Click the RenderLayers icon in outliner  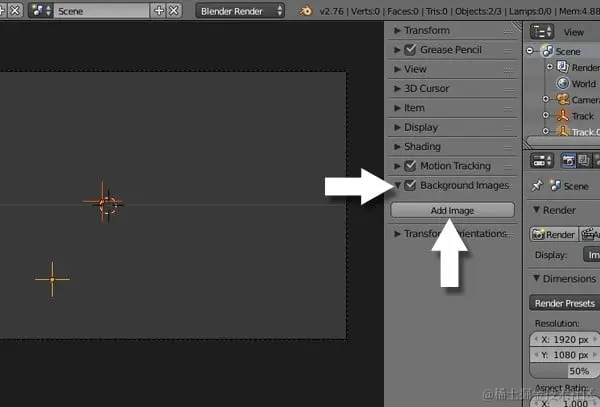tap(563, 67)
